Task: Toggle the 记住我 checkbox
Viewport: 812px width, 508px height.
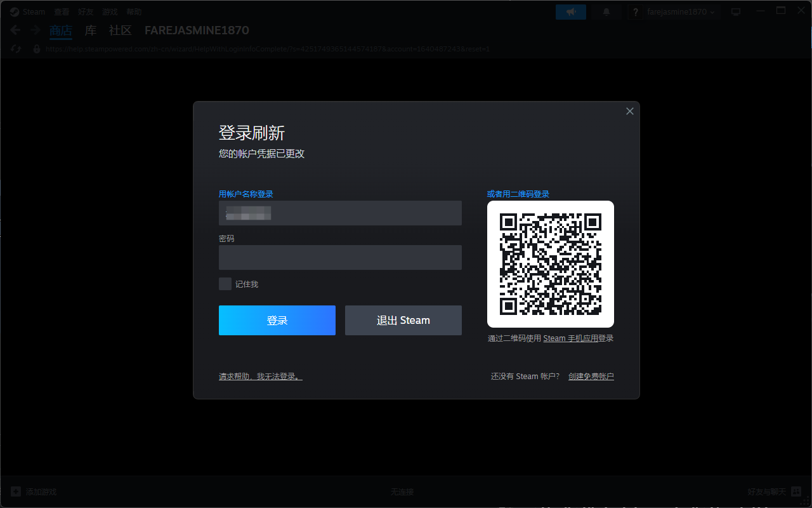Action: tap(225, 284)
